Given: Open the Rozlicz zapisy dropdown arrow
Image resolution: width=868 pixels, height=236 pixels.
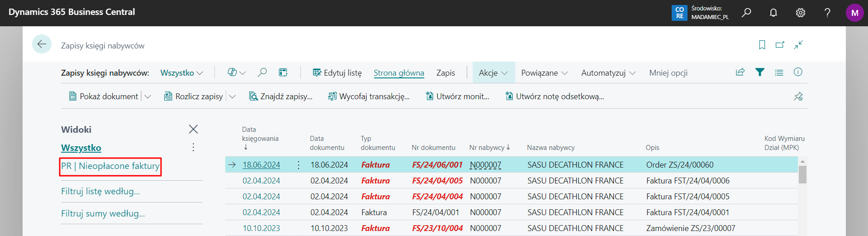Looking at the screenshot, I should tap(232, 96).
